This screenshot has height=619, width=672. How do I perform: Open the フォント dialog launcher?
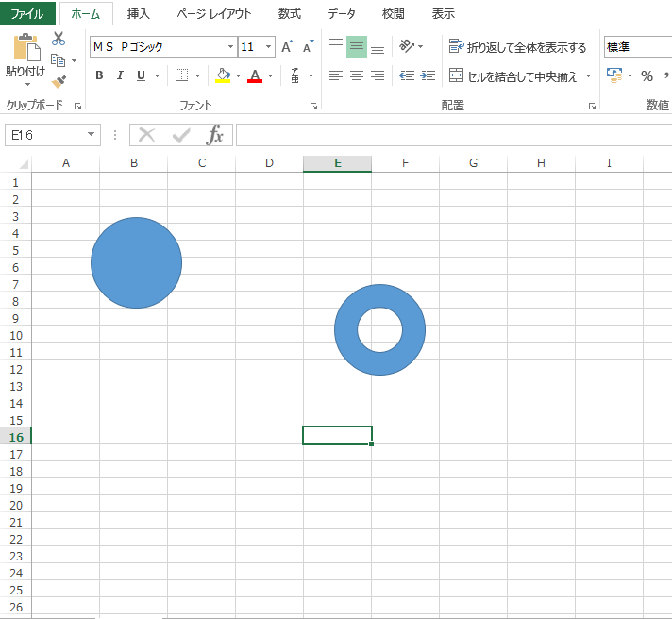coord(313,107)
